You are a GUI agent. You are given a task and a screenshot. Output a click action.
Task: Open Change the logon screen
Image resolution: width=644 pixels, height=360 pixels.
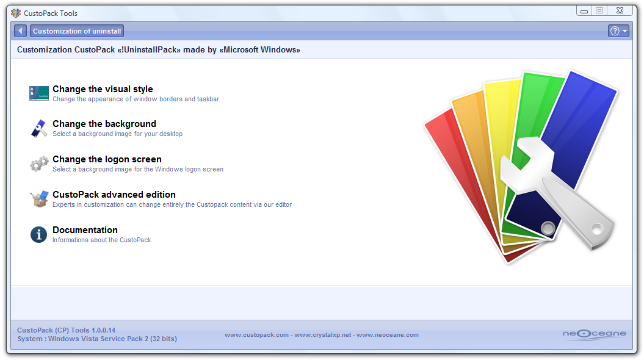click(107, 159)
